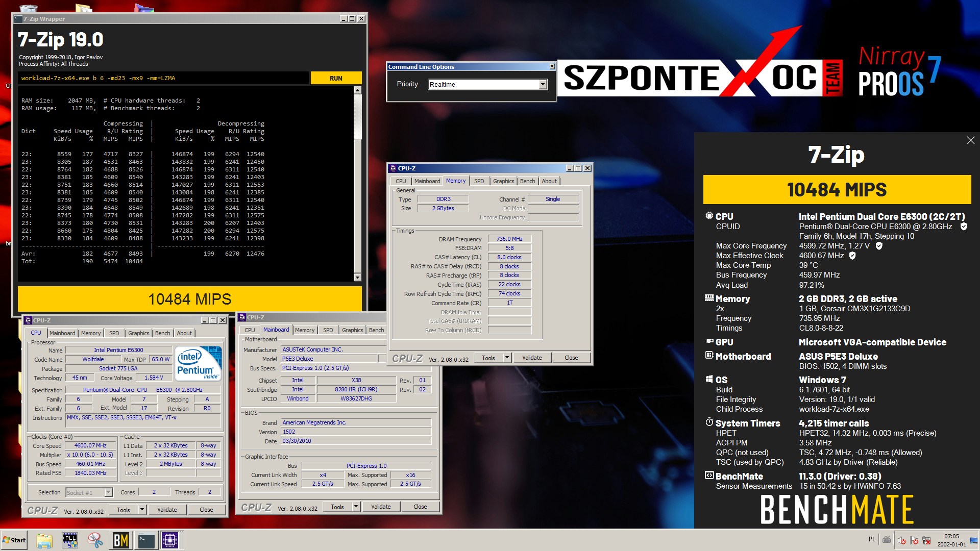Click Validate in Mainboard CPU-Z window
Viewport: 980px width, 551px height.
pos(381,507)
